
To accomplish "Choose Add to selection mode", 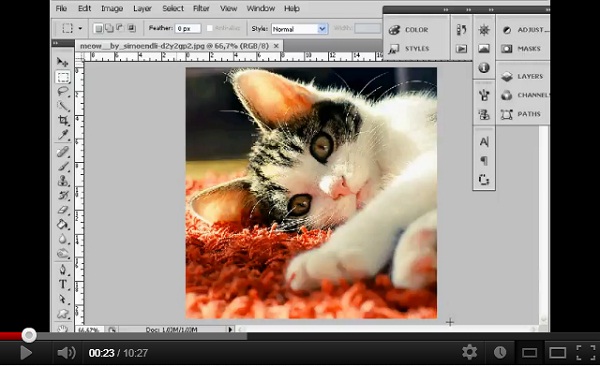I will tap(109, 28).
